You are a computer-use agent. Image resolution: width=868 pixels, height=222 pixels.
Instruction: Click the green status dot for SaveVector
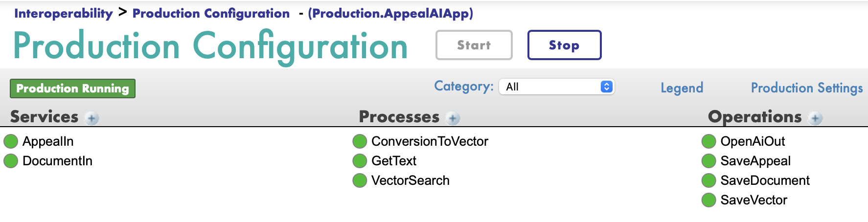point(708,200)
